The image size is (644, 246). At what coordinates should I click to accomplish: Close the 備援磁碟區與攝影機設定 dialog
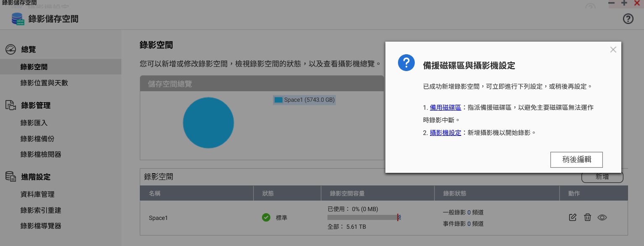[x=613, y=50]
